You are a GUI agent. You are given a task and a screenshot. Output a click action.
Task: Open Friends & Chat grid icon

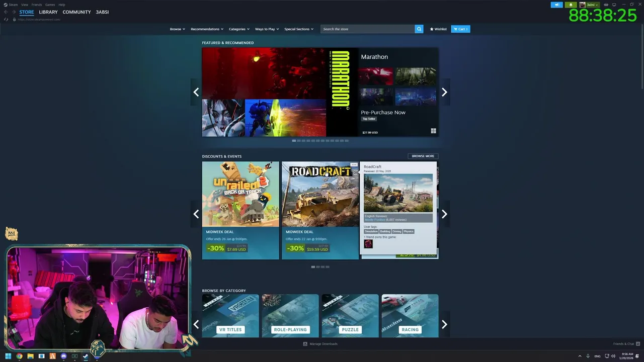(638, 344)
